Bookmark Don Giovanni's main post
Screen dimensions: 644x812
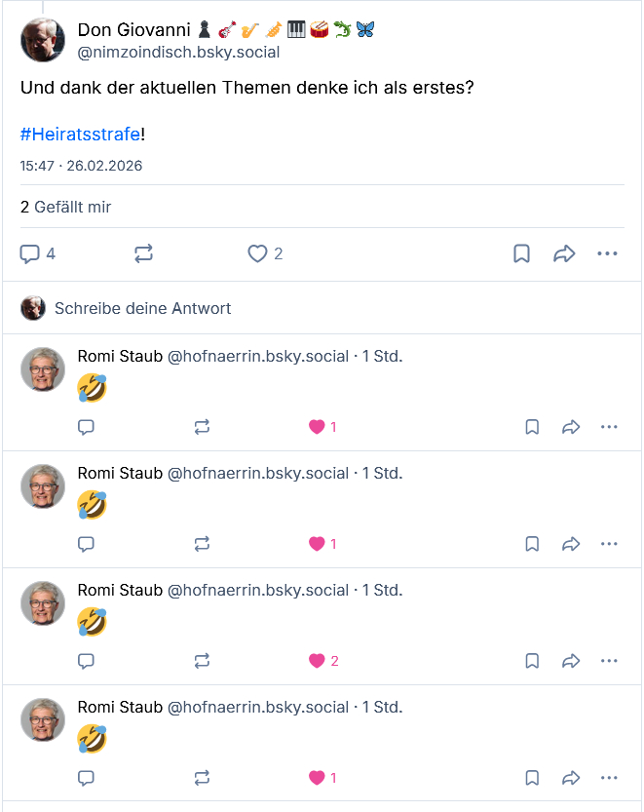pyautogui.click(x=522, y=254)
